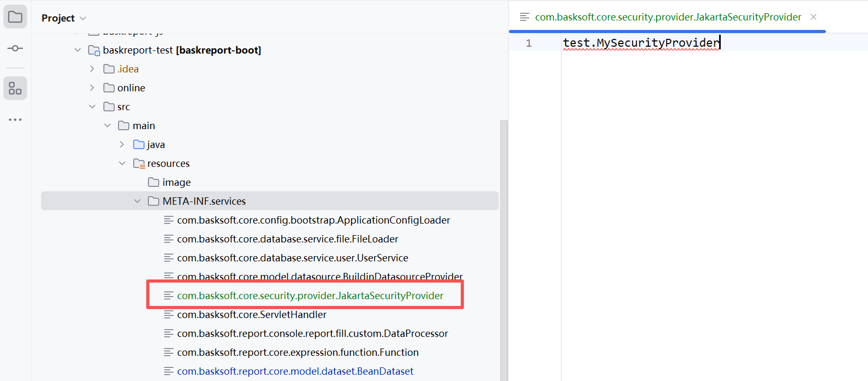Click line 1 text in the editor
This screenshot has height=381, width=868.
click(x=641, y=43)
